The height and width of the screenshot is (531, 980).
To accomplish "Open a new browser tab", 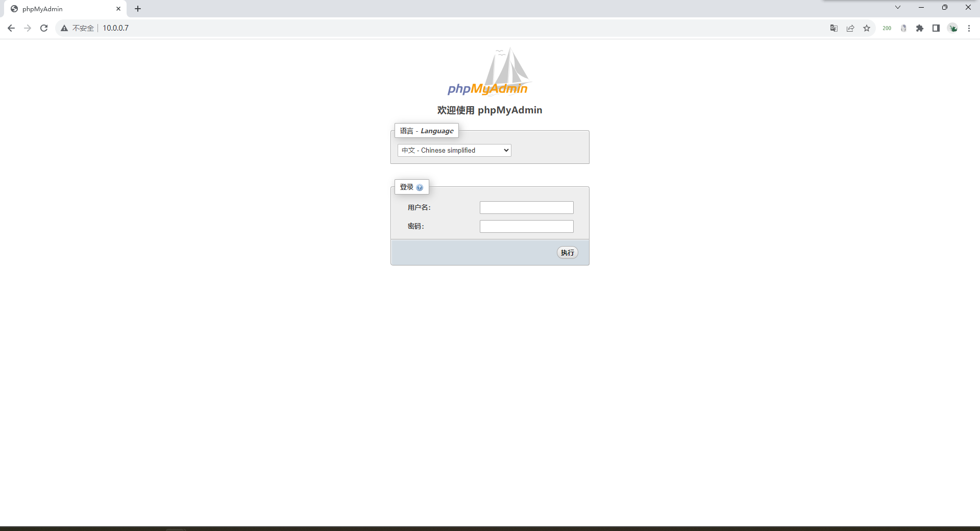I will [138, 9].
